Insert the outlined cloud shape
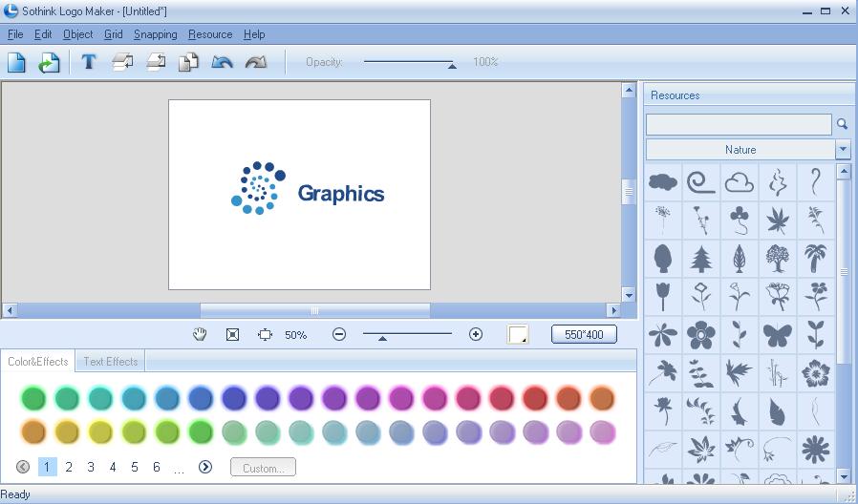This screenshot has width=858, height=504. (740, 182)
